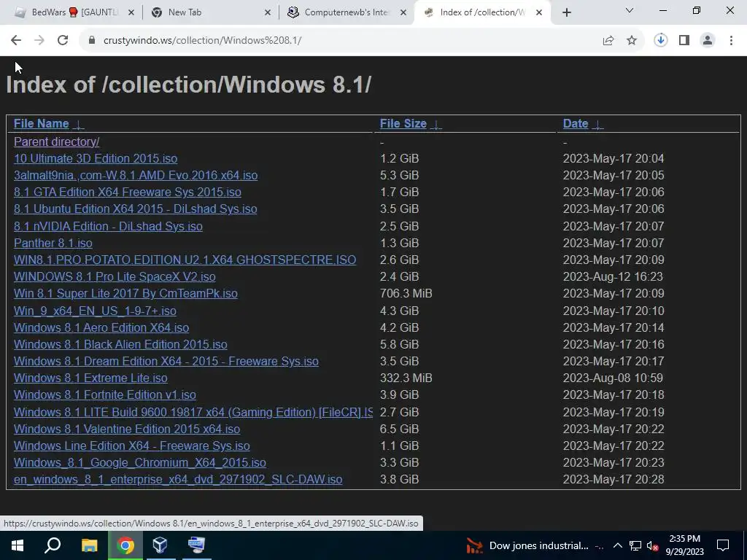This screenshot has width=747, height=560.
Task: Share this page via share icon
Action: [x=608, y=41]
